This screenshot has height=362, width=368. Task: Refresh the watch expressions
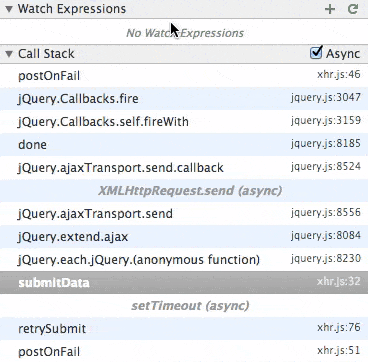[353, 9]
